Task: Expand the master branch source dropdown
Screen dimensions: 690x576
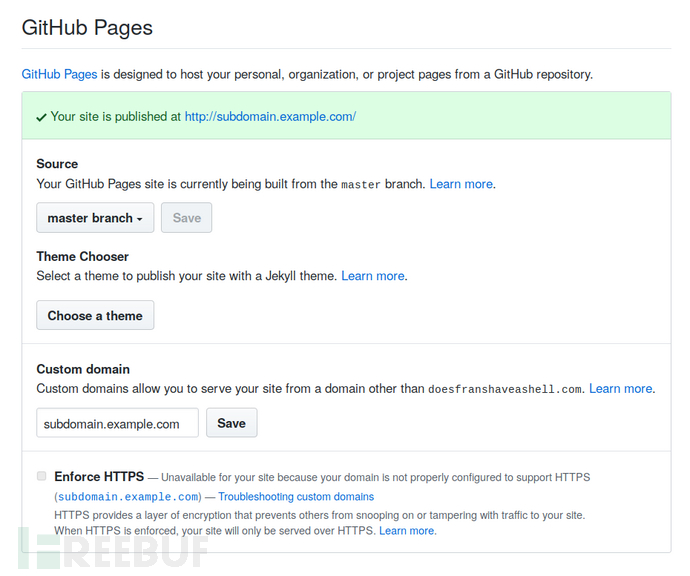Action: tap(95, 218)
